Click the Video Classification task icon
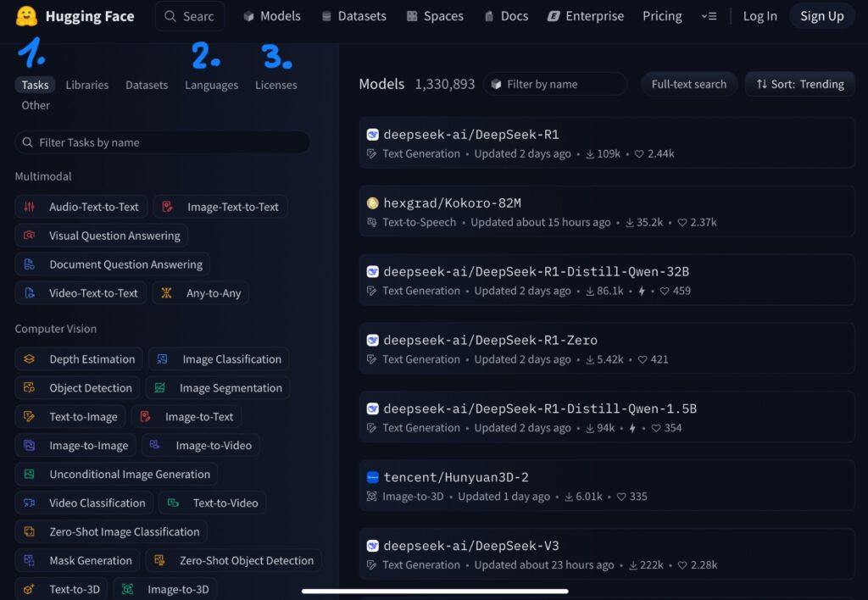 point(30,503)
